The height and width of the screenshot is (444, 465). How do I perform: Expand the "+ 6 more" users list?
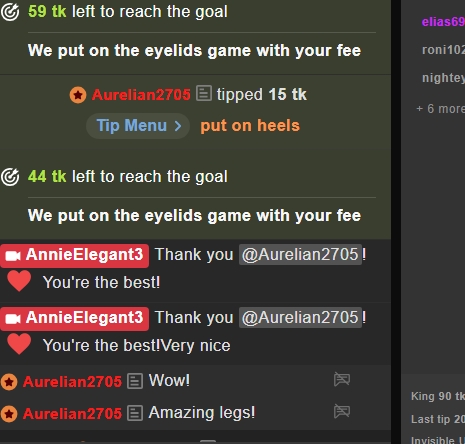coord(440,109)
